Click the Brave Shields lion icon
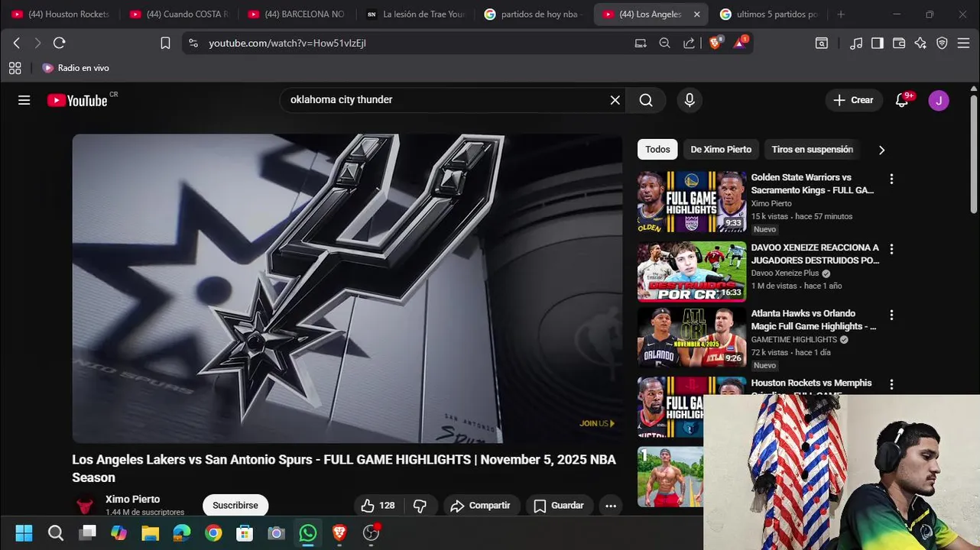The width and height of the screenshot is (980, 550). [716, 43]
